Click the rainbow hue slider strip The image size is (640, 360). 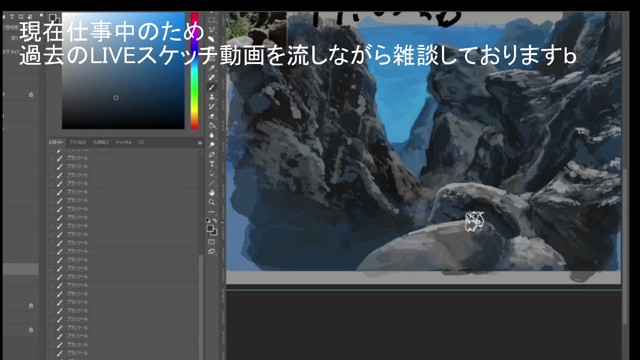195,71
